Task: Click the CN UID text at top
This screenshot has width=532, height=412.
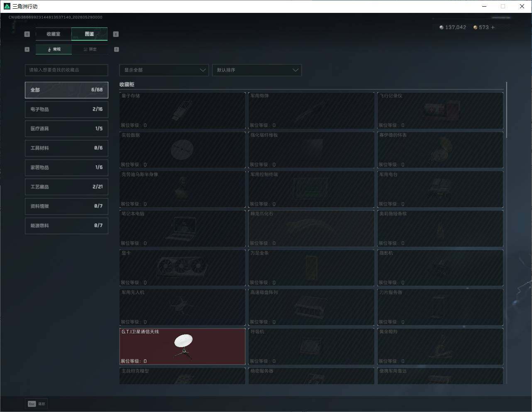Action: click(x=56, y=17)
